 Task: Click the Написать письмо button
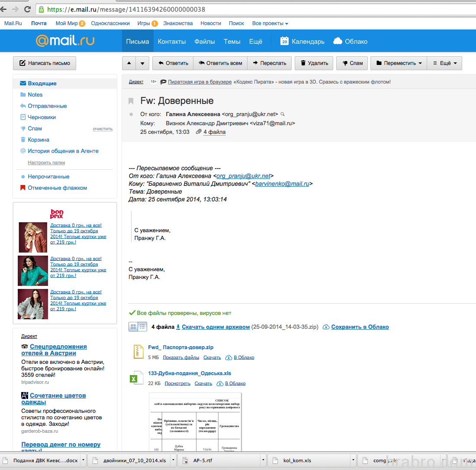click(45, 63)
